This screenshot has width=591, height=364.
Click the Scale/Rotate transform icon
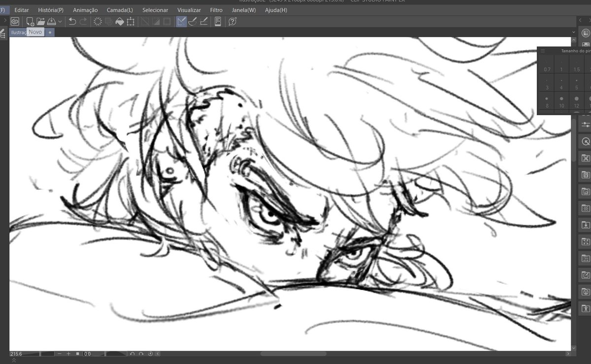coord(131,22)
